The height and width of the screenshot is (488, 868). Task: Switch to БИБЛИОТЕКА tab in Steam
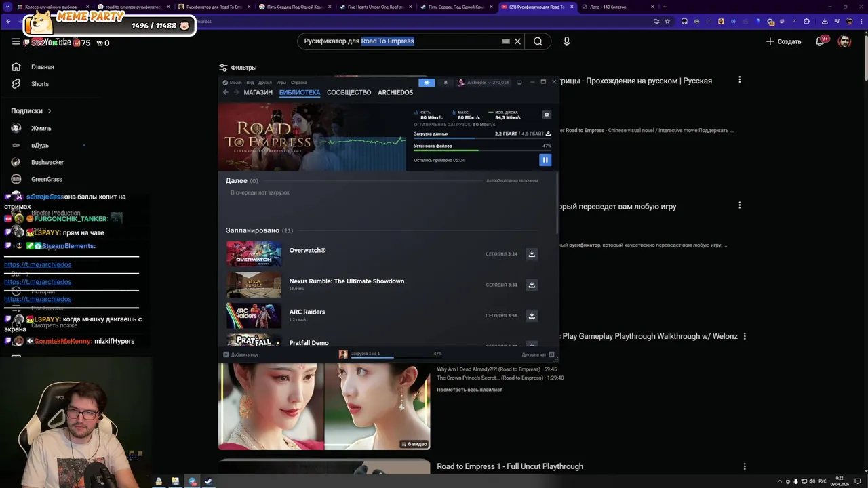299,92
